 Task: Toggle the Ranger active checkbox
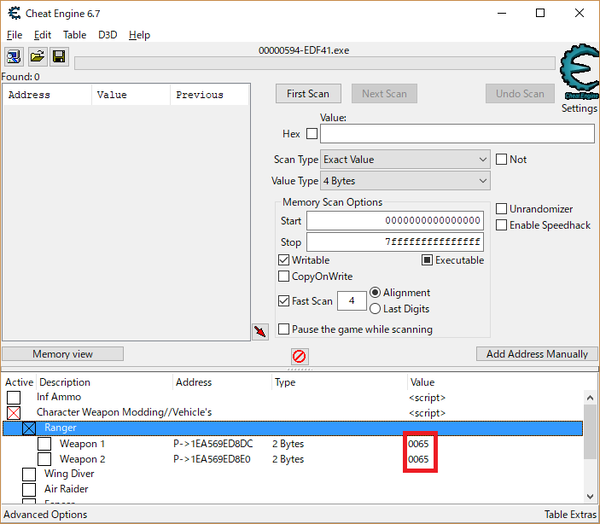click(x=29, y=428)
